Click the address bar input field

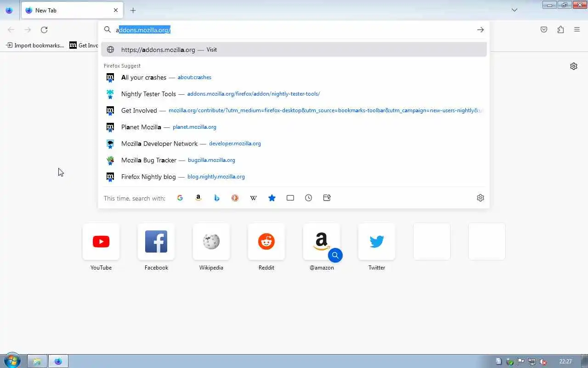(x=294, y=30)
